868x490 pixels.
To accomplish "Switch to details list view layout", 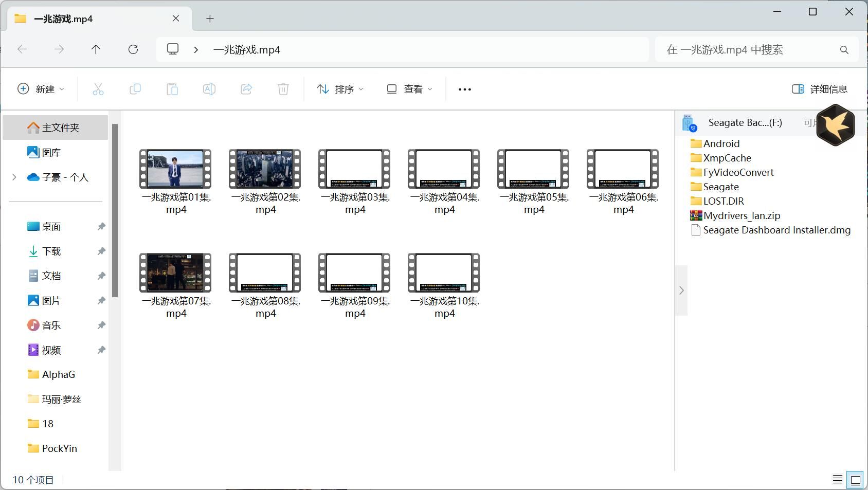I will (838, 480).
